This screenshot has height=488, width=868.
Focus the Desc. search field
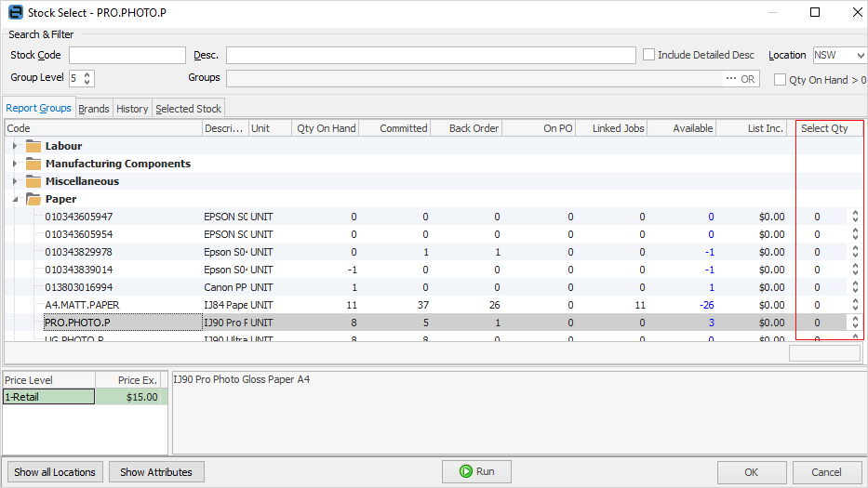tap(431, 56)
